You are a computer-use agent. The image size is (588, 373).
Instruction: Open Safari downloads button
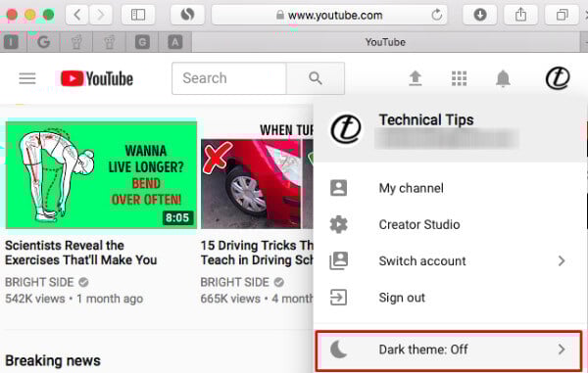[x=480, y=15]
